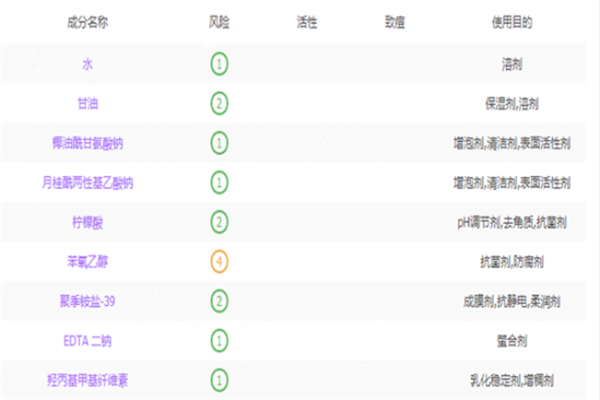Click the risk badge 2 in 甘油 row
The height and width of the screenshot is (400, 600).
(219, 103)
